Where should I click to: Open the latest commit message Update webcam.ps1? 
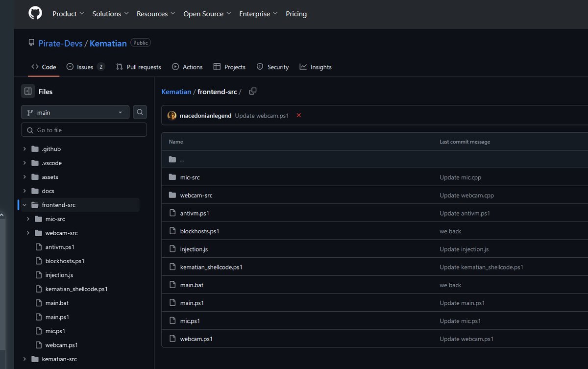pyautogui.click(x=262, y=116)
